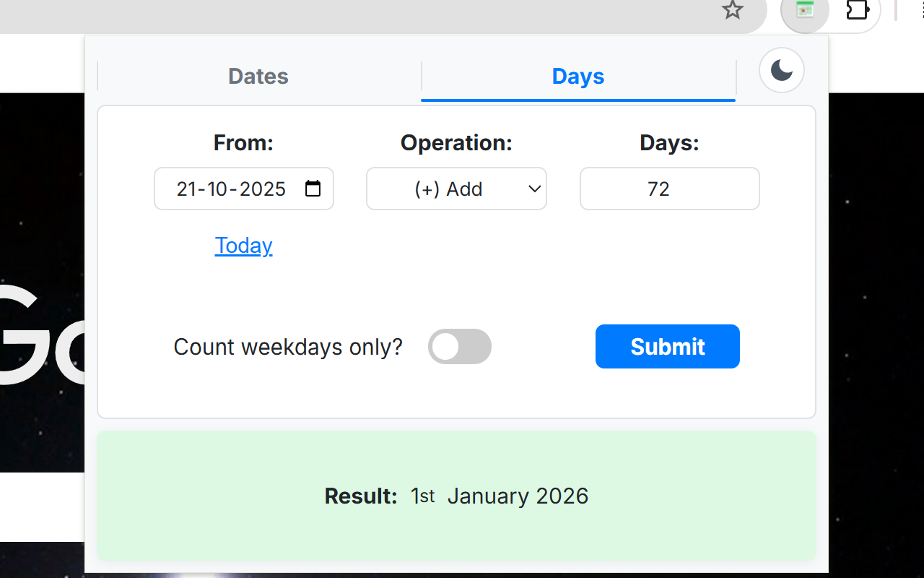Edit the Days value field showing 72

[x=668, y=189]
